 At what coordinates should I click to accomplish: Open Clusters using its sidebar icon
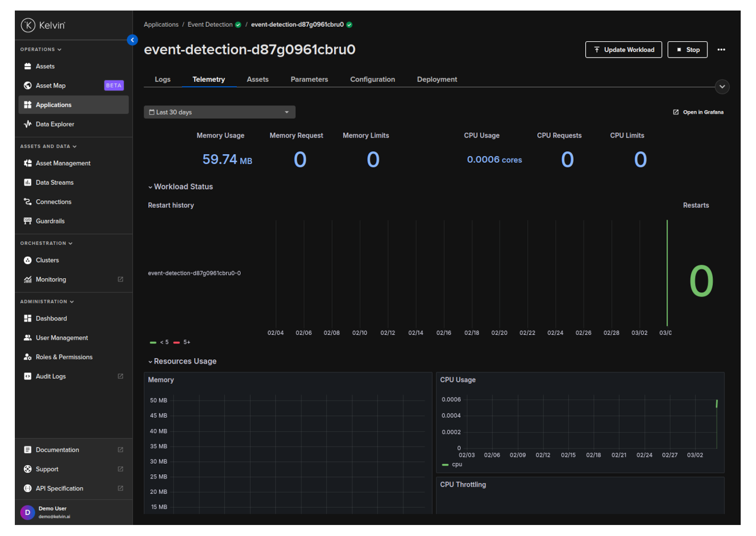pyautogui.click(x=28, y=260)
